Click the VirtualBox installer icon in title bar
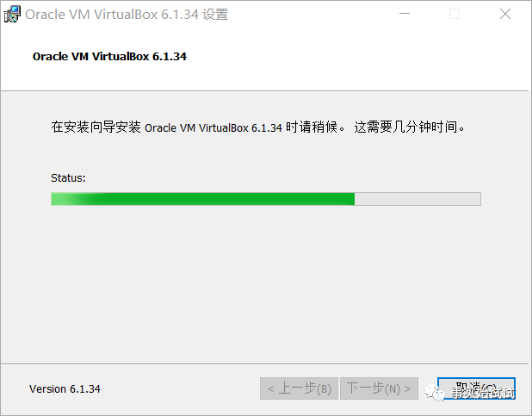Image resolution: width=532 pixels, height=416 pixels. coord(12,15)
